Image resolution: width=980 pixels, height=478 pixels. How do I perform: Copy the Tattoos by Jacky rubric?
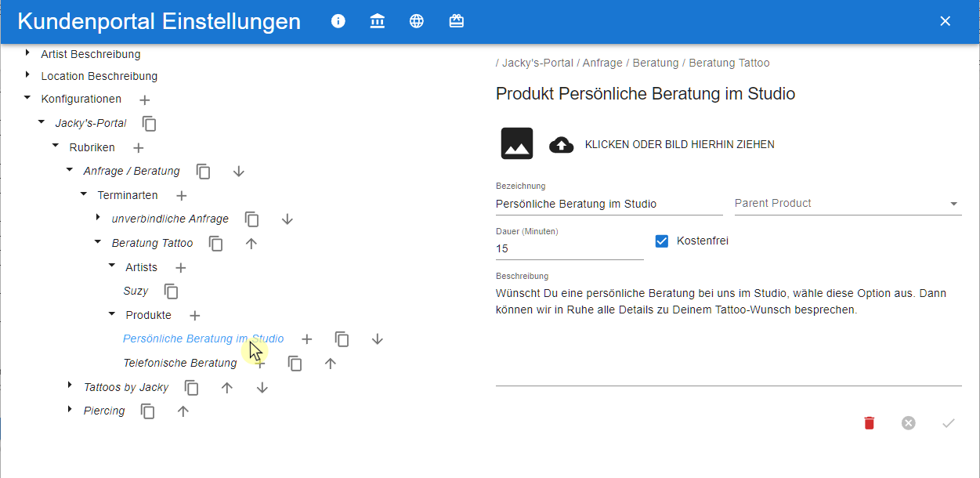click(x=191, y=388)
